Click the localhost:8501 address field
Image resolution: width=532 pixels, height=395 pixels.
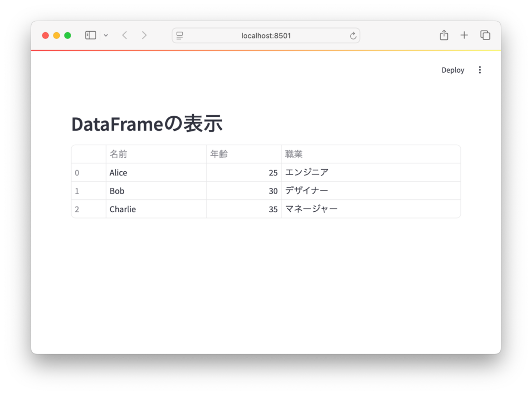point(266,35)
